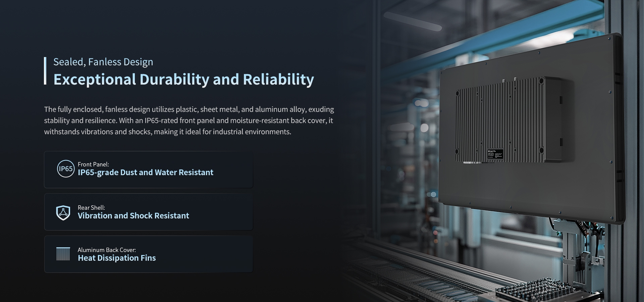Viewport: 644px width, 302px height.
Task: Click the Vibration and Shock Resistant text
Action: click(x=133, y=216)
